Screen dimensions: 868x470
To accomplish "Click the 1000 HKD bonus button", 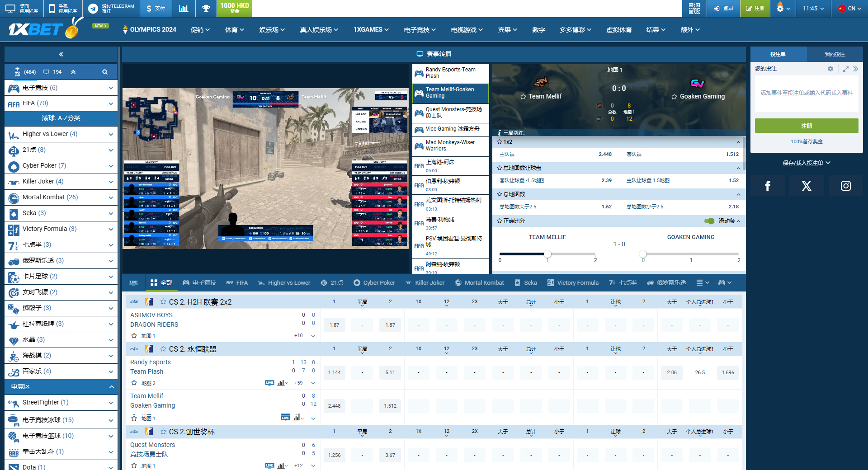I will (235, 8).
